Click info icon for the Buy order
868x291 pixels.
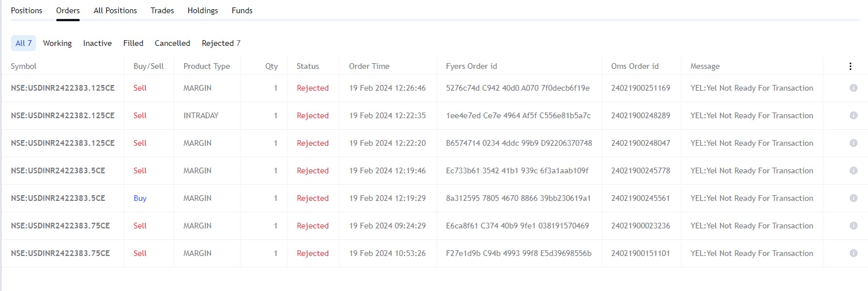[853, 198]
